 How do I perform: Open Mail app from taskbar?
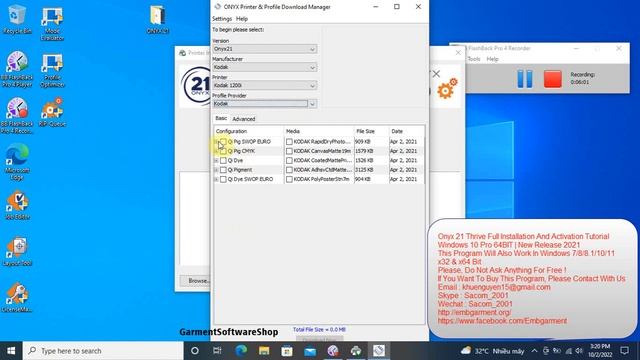coord(310,351)
